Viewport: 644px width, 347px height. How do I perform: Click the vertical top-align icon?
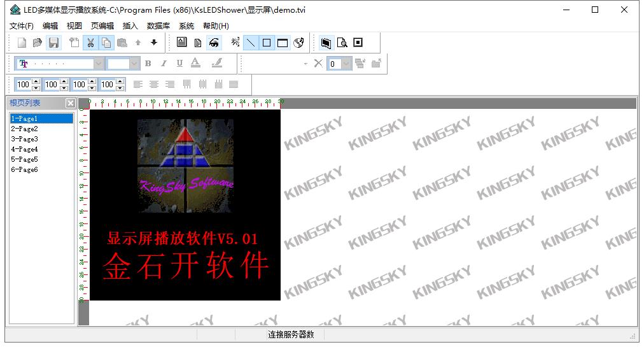coord(187,84)
